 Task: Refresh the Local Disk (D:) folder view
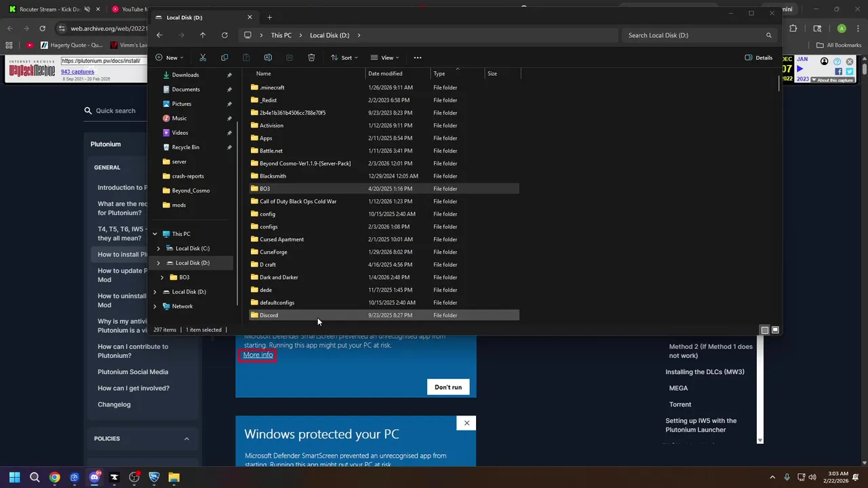tap(224, 35)
